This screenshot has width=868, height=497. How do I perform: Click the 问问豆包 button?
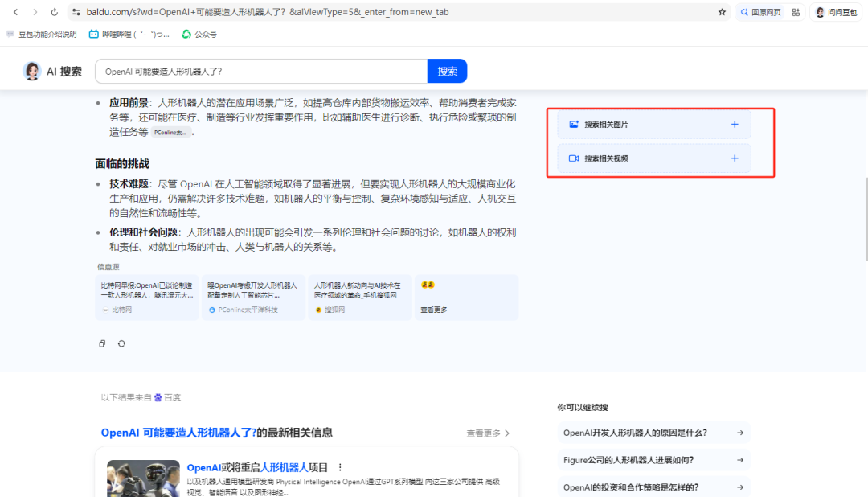pos(836,12)
